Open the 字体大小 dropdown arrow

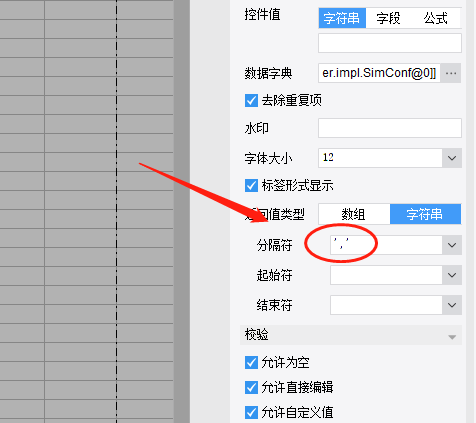tap(452, 158)
